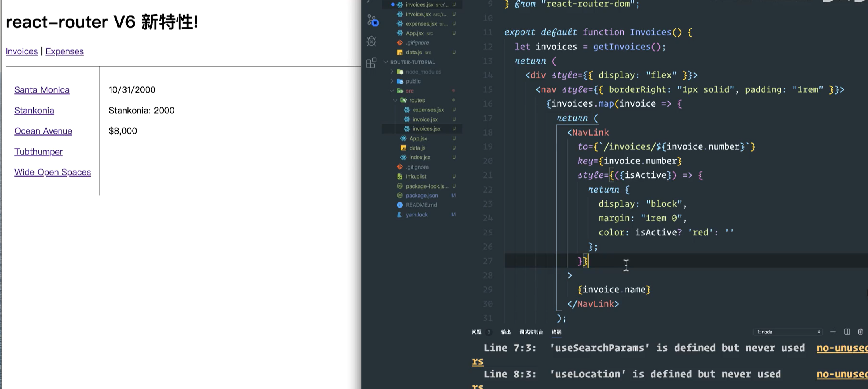Select 'data.js src' in the open editors list
Viewport: 868px width, 389px height.
pyautogui.click(x=422, y=53)
